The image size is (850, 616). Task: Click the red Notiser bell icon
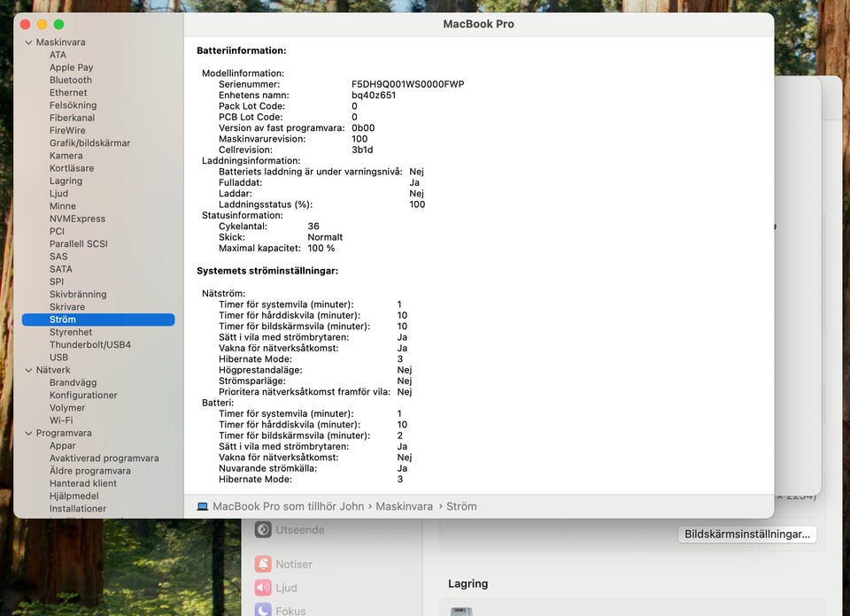263,564
